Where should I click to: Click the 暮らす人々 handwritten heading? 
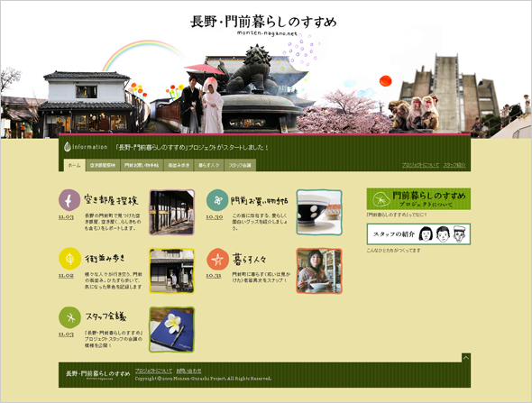point(249,259)
